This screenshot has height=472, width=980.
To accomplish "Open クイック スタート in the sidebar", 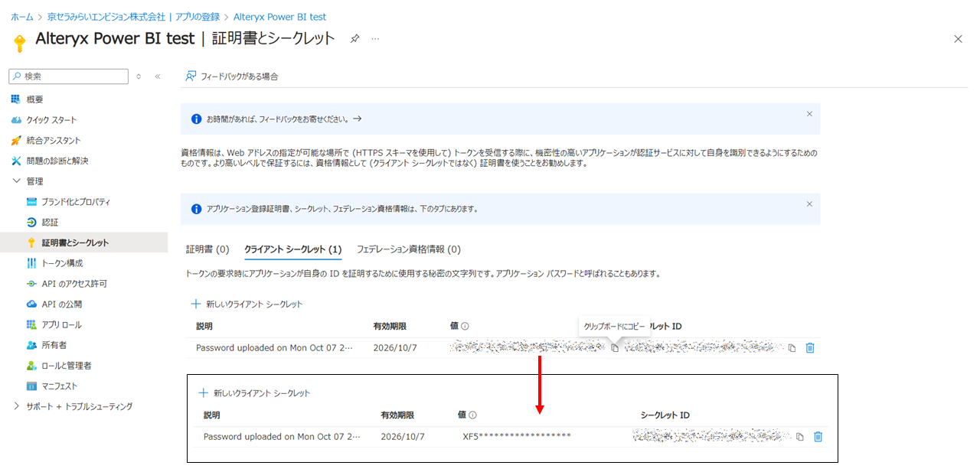I will pyautogui.click(x=51, y=120).
